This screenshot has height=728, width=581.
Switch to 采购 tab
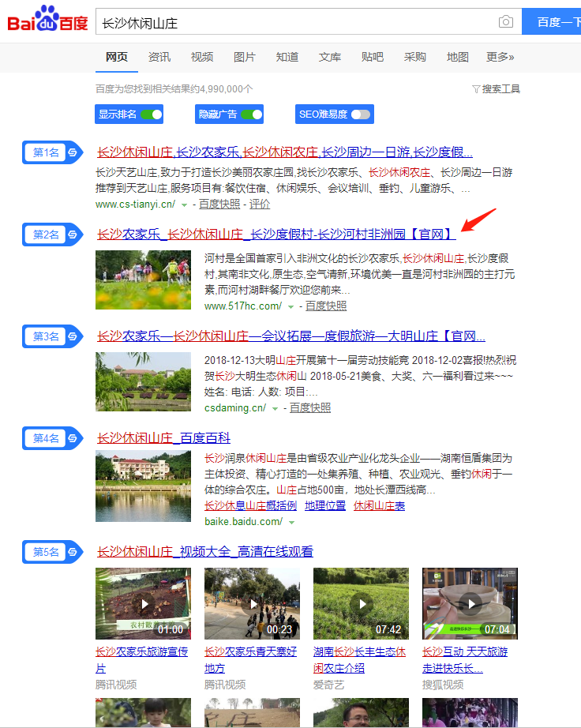415,57
